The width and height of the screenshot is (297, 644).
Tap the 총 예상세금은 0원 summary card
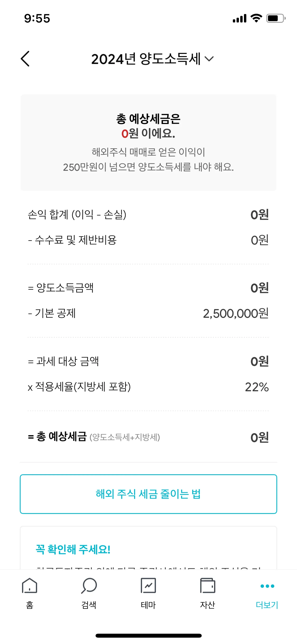point(148,142)
